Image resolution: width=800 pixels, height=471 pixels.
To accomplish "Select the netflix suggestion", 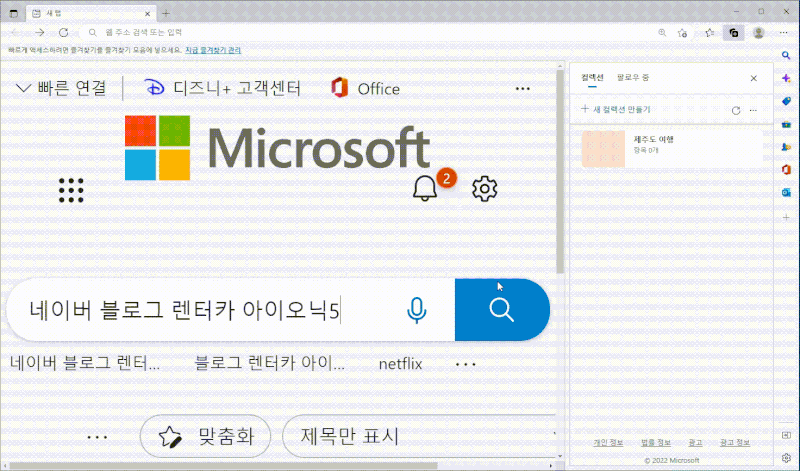I will 401,364.
